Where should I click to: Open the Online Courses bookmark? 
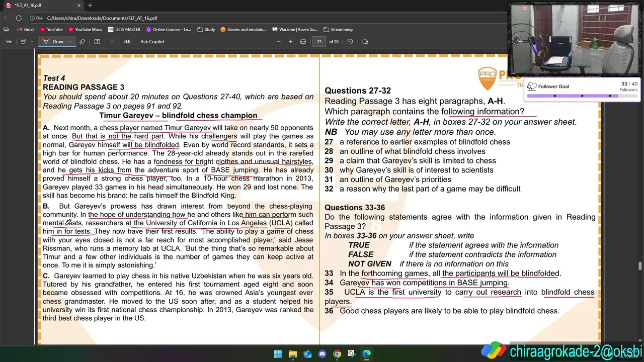coord(168,29)
